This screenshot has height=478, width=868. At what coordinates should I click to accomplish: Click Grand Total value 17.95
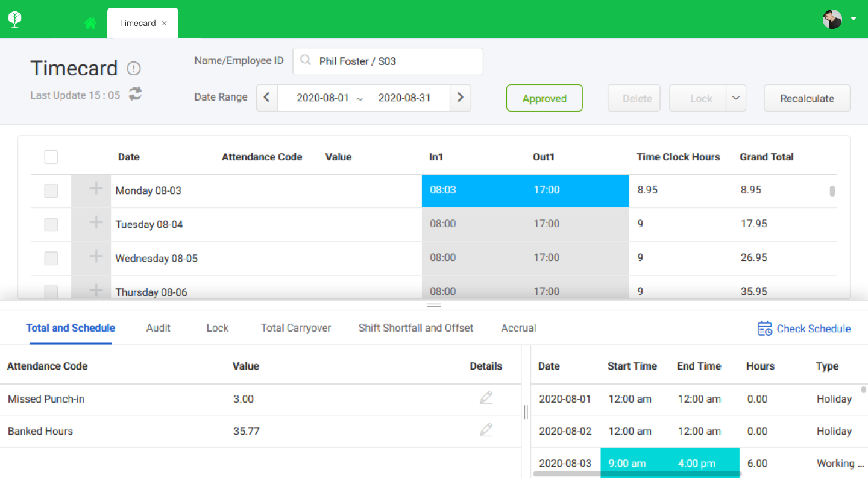pos(753,224)
